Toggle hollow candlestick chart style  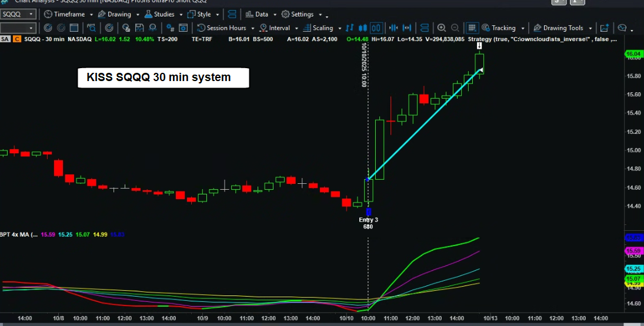pyautogui.click(x=376, y=28)
